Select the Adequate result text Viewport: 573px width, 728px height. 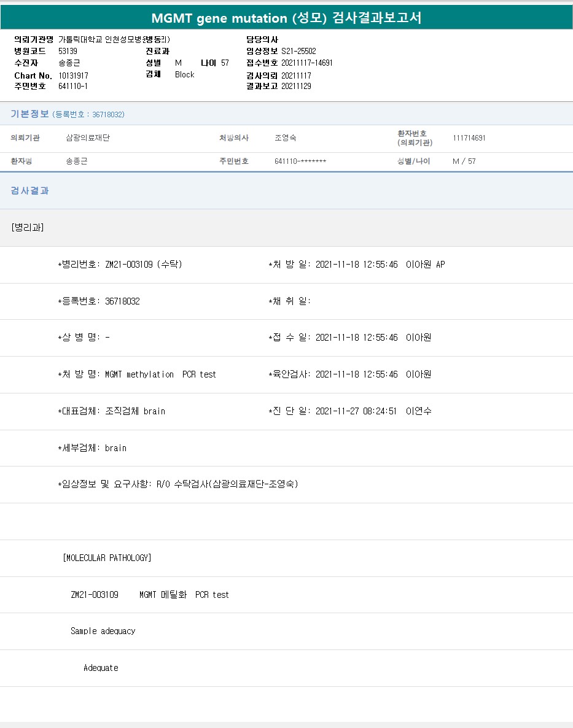101,668
